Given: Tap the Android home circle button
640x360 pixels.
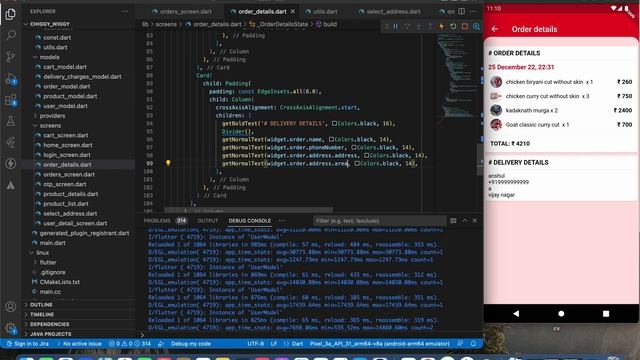Looking at the screenshot, I should [x=561, y=313].
